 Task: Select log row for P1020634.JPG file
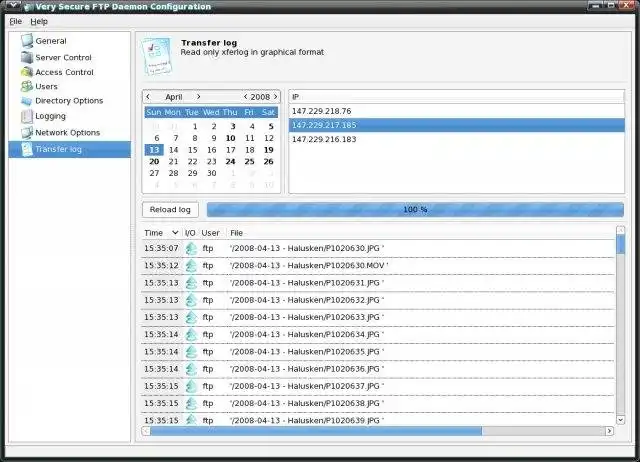coord(378,334)
